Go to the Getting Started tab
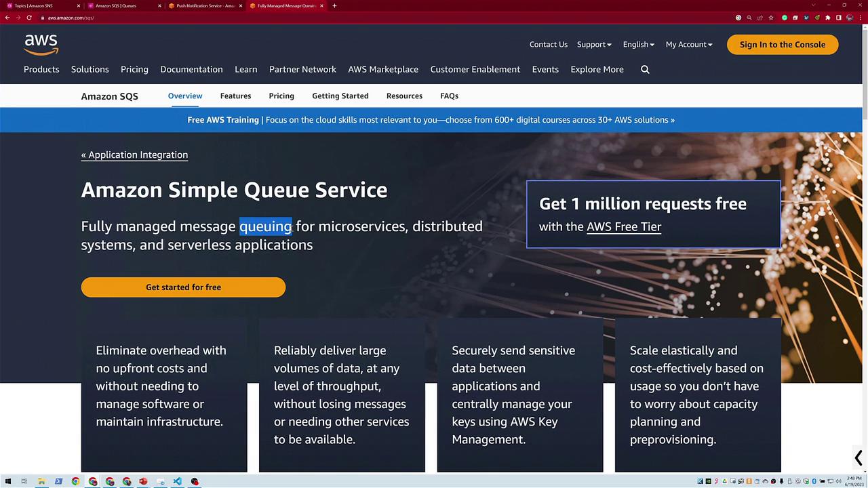The height and width of the screenshot is (488, 868). point(340,96)
